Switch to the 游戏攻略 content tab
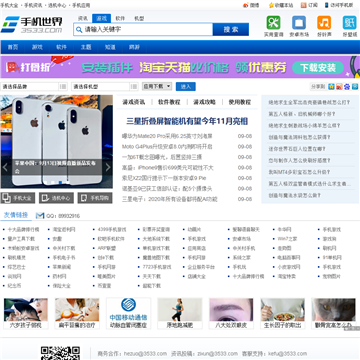360x360 pixels. (x=204, y=102)
